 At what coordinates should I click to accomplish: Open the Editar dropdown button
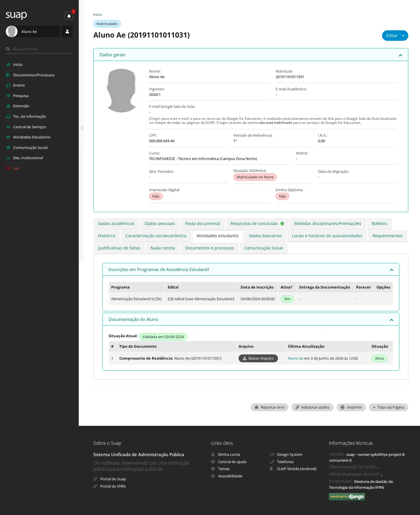(x=395, y=36)
